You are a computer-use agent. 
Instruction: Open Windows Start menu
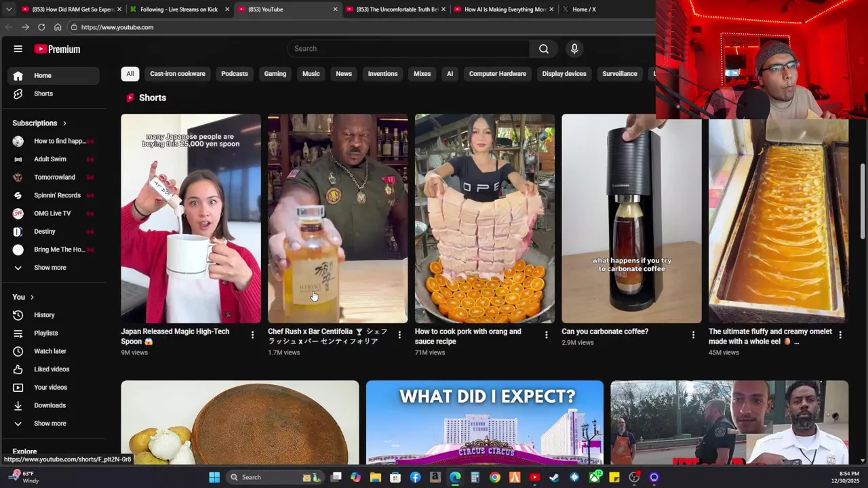214,477
